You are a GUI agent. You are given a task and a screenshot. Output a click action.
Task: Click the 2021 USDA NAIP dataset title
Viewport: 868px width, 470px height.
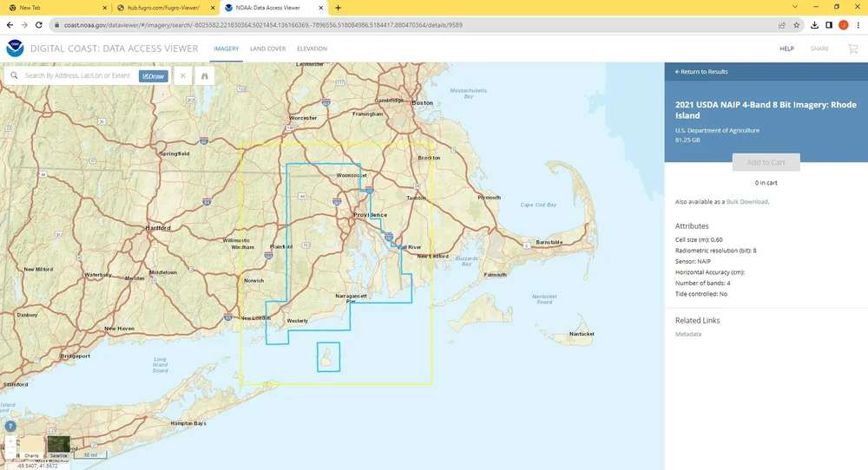766,110
